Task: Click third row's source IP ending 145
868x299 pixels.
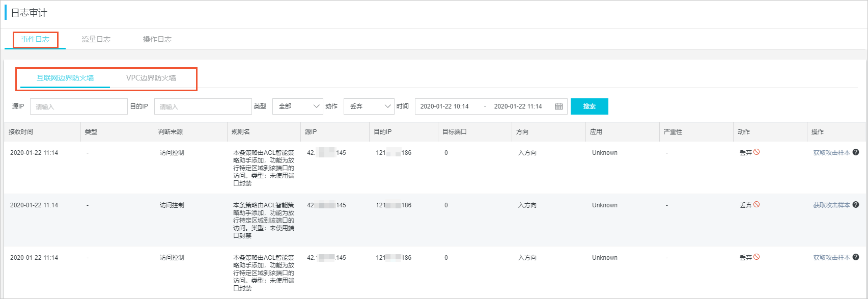Action: pos(326,258)
